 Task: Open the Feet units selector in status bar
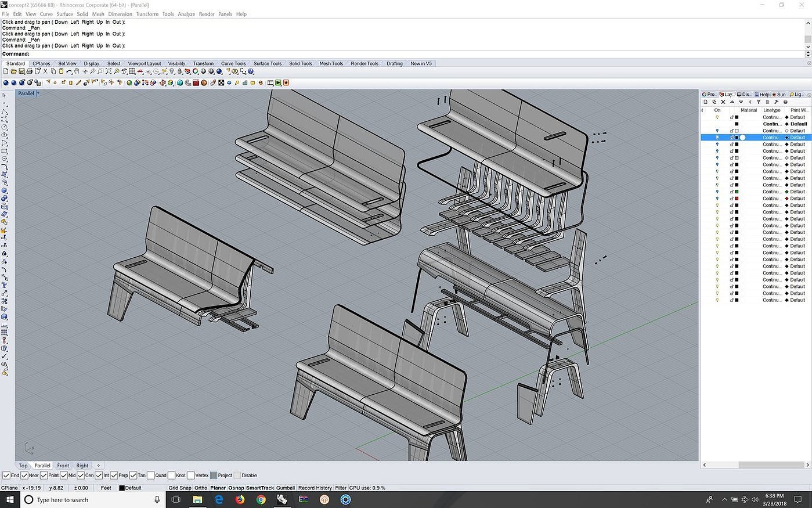(106, 488)
